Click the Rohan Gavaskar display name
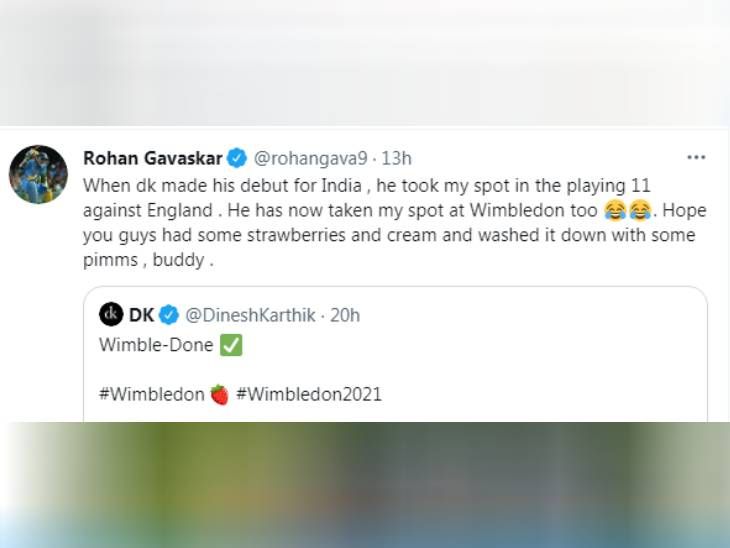This screenshot has height=548, width=730. pos(153,158)
